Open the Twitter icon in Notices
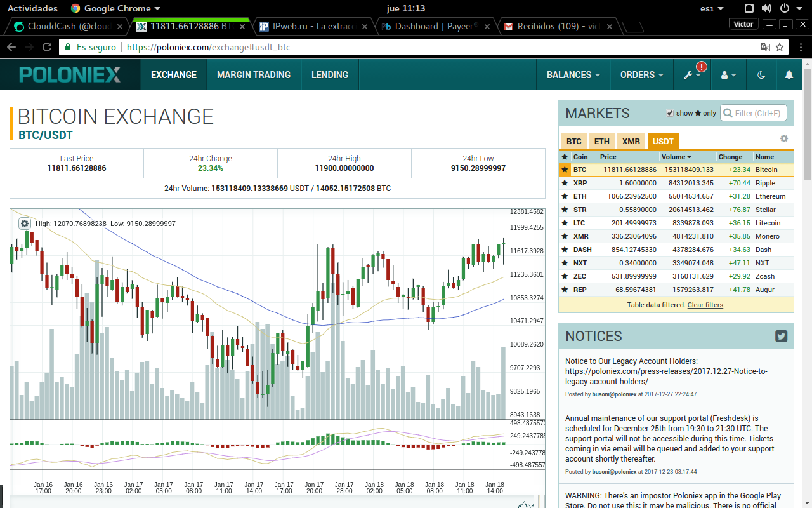 tap(781, 337)
